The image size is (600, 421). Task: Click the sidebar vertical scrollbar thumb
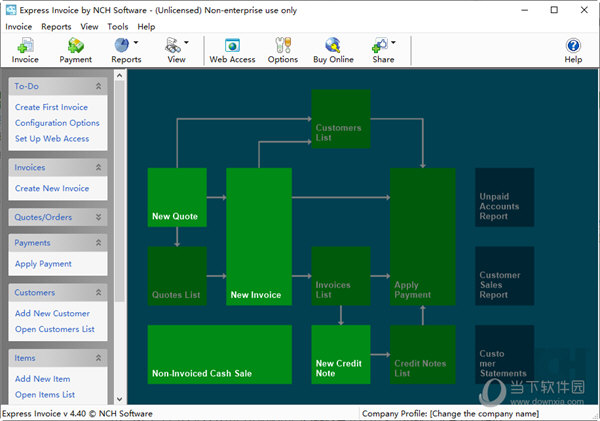(119, 191)
